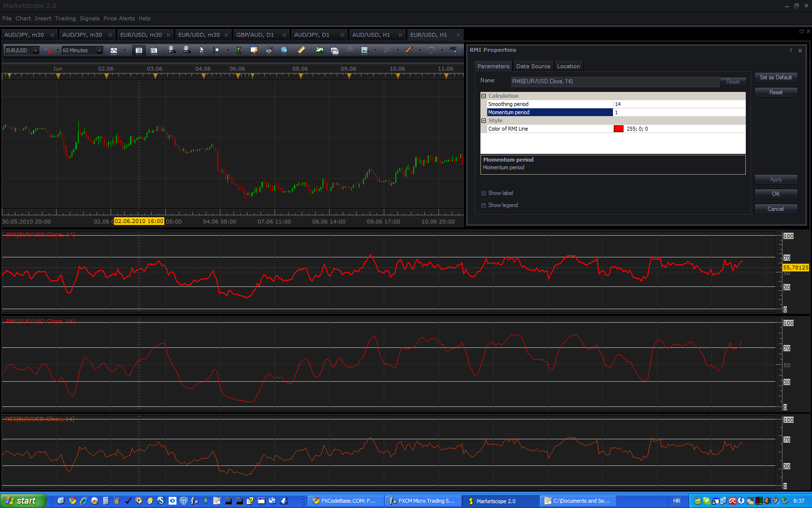The image size is (812, 508).
Task: Select the crosshair cursor pointer tool
Action: pyautogui.click(x=202, y=50)
